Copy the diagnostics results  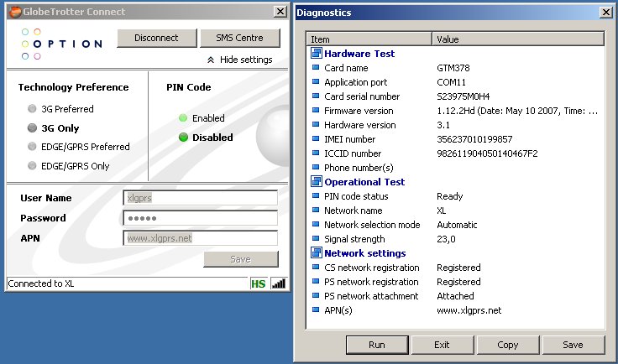(x=507, y=345)
